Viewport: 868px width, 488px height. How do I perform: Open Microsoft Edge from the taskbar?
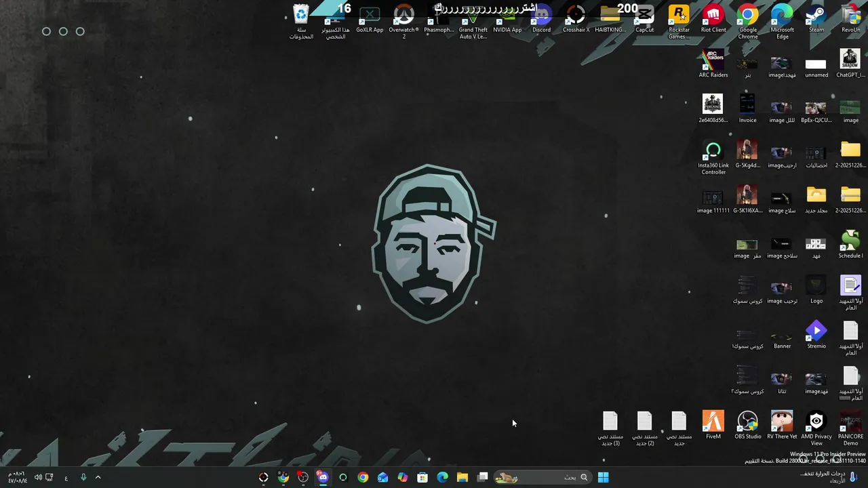pyautogui.click(x=442, y=477)
